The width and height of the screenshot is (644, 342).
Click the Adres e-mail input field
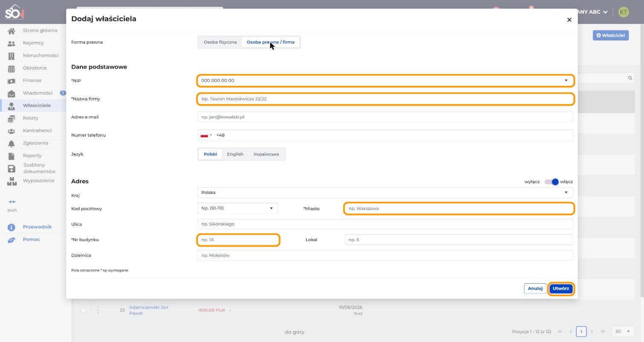coord(385,117)
